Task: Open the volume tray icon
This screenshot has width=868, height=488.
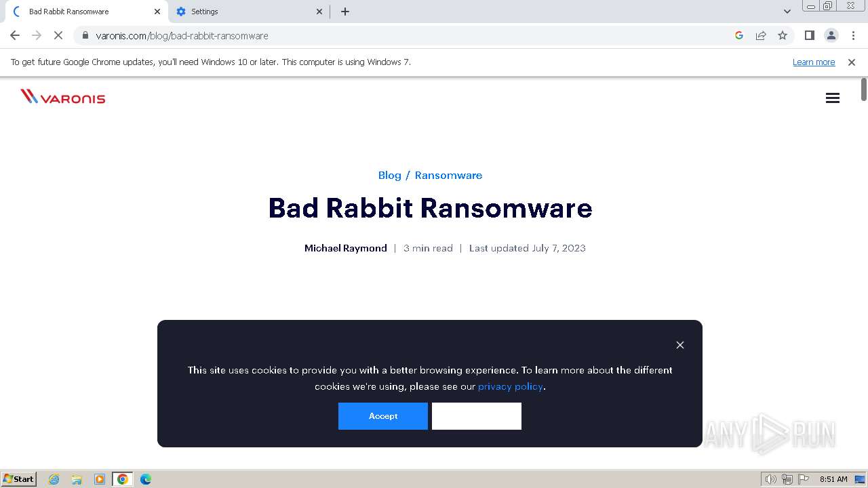Action: 771,479
